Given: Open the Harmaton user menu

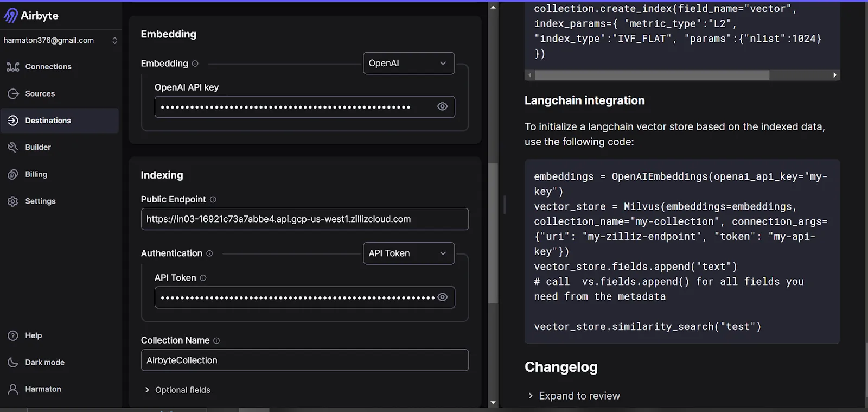Looking at the screenshot, I should click(60, 389).
